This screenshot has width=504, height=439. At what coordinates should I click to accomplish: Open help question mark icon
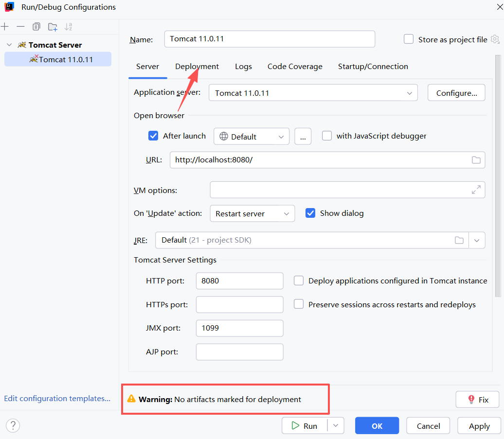[x=13, y=425]
